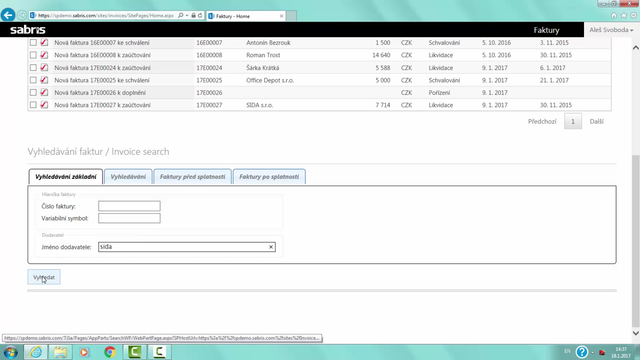Click the help question mark tray icon
This screenshot has height=360, width=640.
582,351
